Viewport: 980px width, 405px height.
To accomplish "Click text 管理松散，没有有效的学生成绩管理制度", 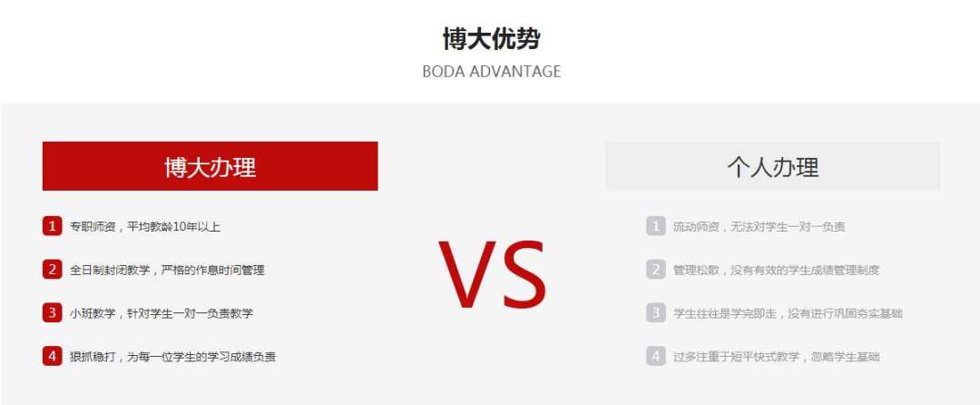I will tap(776, 270).
